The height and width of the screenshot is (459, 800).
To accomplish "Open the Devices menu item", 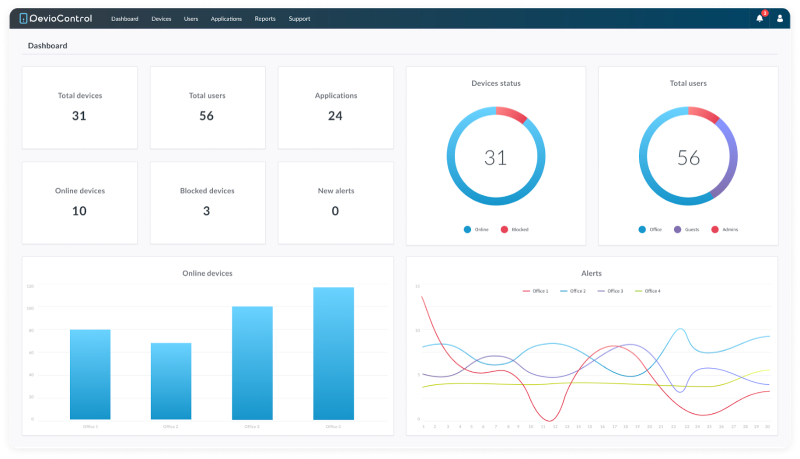I will (x=161, y=19).
